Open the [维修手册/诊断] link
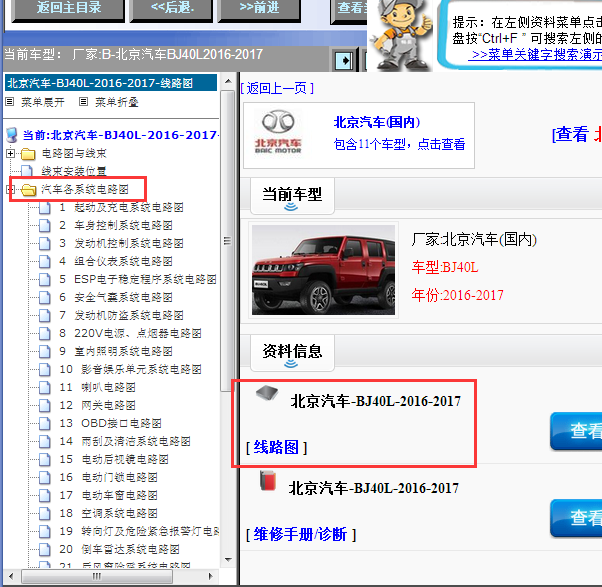The width and height of the screenshot is (602, 587). tap(301, 534)
